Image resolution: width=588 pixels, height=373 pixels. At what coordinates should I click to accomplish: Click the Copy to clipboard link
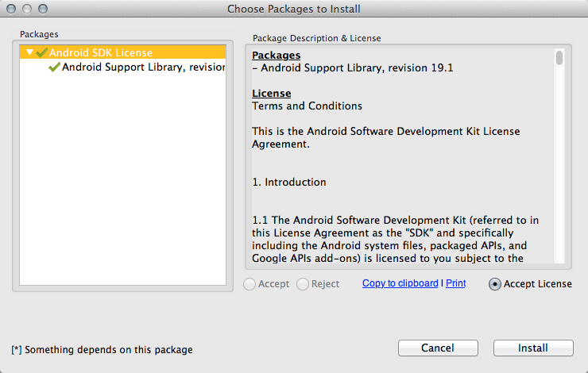tap(400, 283)
